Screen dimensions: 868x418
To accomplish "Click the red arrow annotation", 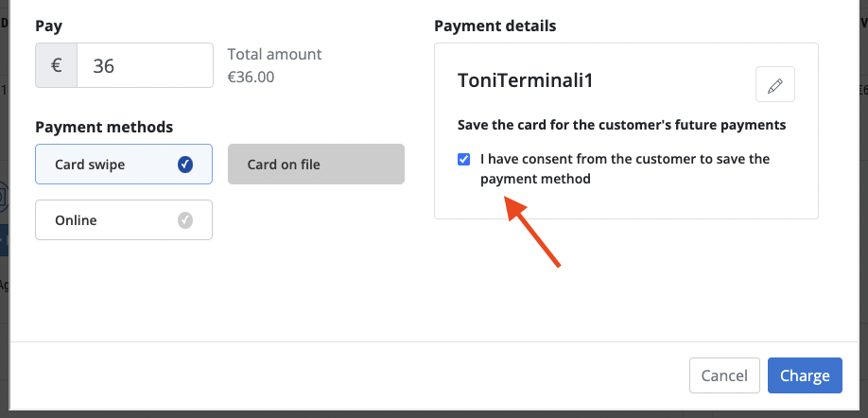I will (x=533, y=232).
